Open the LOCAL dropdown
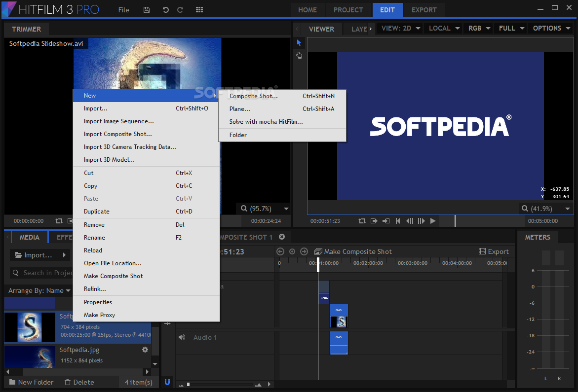Screen dimensions: 578x392 pyautogui.click(x=444, y=28)
